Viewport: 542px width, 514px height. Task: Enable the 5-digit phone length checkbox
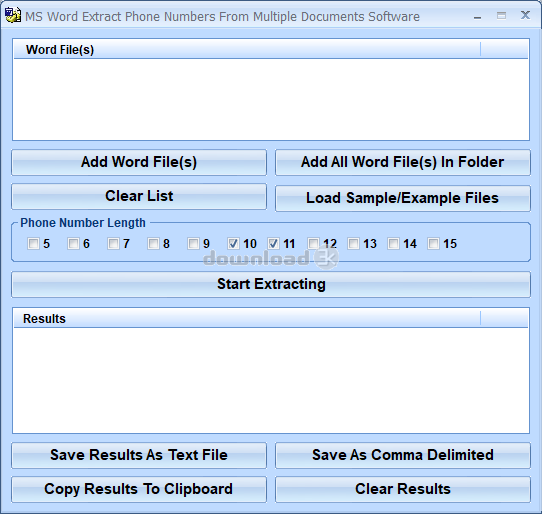(x=34, y=244)
